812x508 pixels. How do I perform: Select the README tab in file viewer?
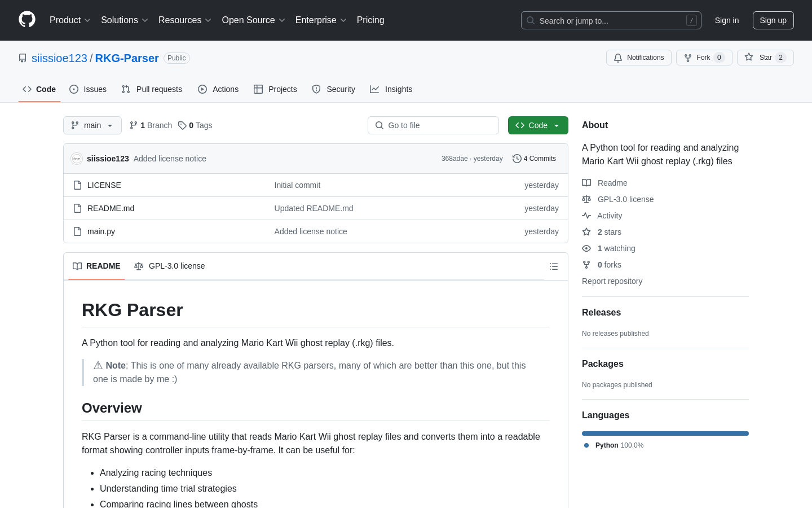pos(96,266)
